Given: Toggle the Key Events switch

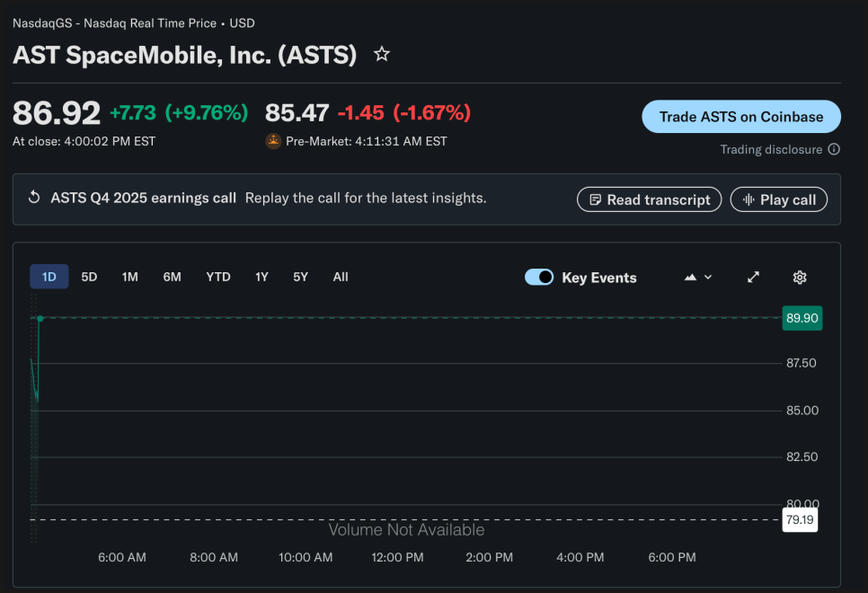Looking at the screenshot, I should click(539, 278).
